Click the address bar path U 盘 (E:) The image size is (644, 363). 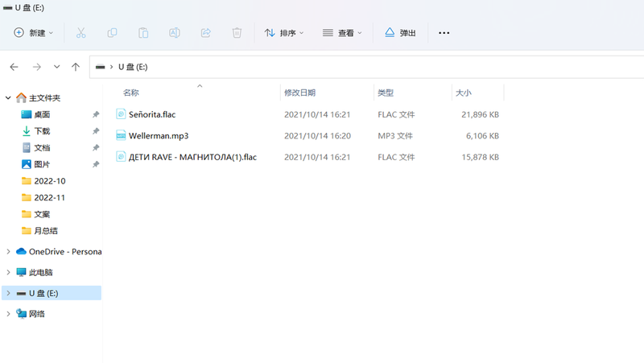click(x=133, y=67)
